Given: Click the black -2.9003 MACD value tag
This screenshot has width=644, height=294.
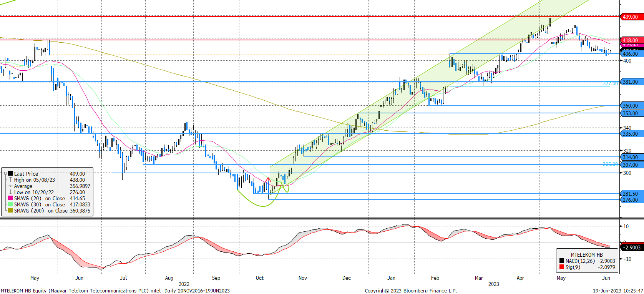Looking at the screenshot, I should 632,247.
